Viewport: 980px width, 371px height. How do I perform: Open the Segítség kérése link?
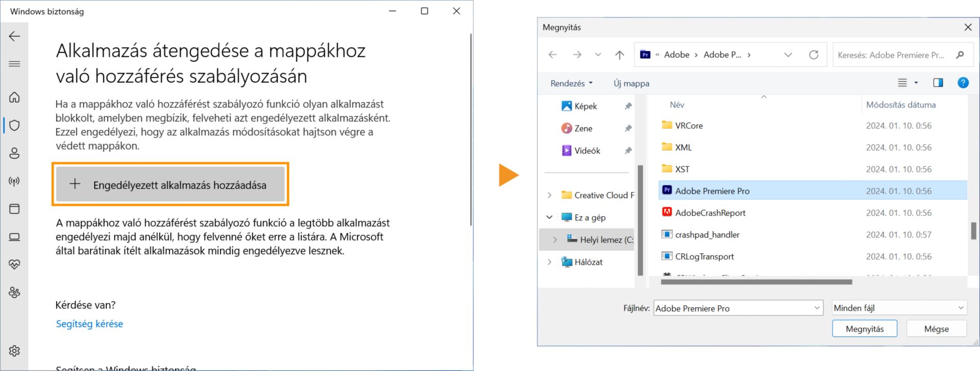pos(89,324)
